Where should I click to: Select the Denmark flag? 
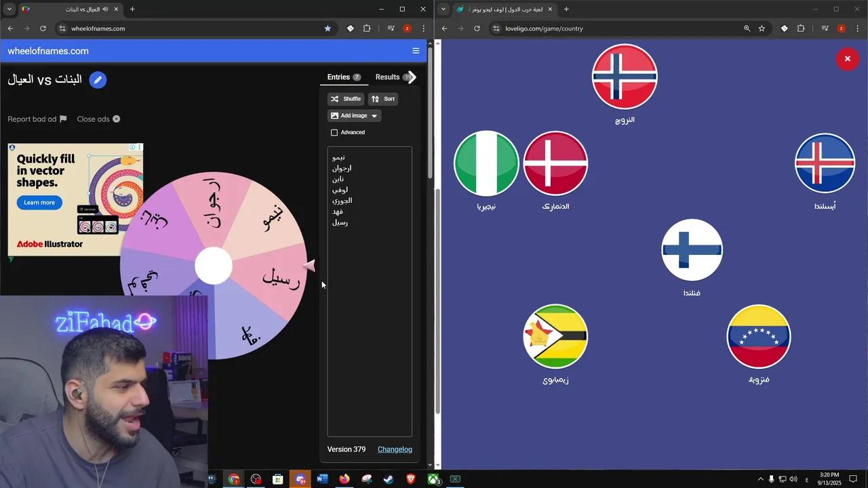(x=555, y=163)
